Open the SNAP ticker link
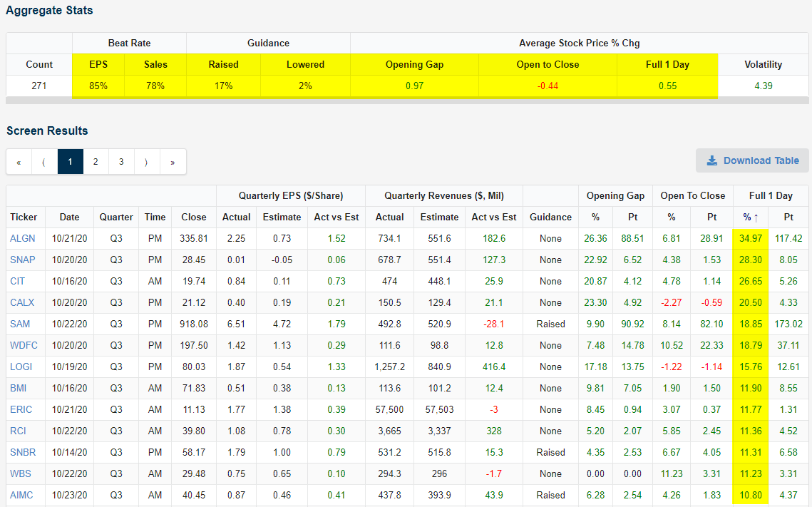812x507 pixels. pyautogui.click(x=22, y=260)
